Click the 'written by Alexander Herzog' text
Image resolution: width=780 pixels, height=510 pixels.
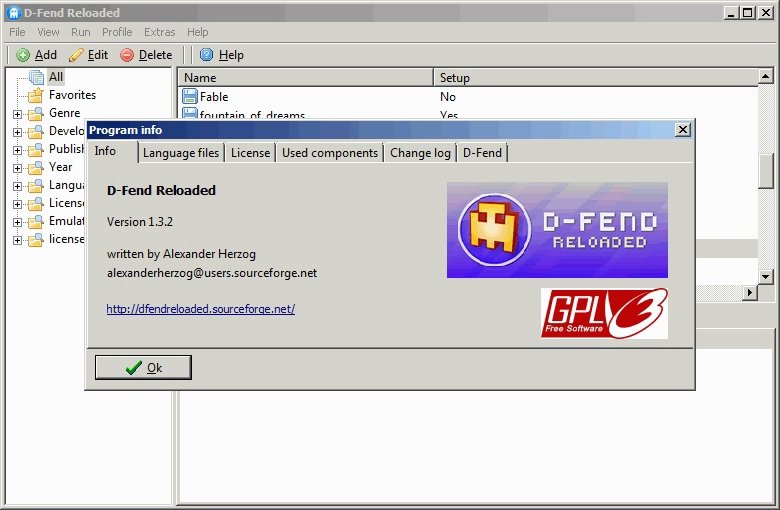pos(181,254)
